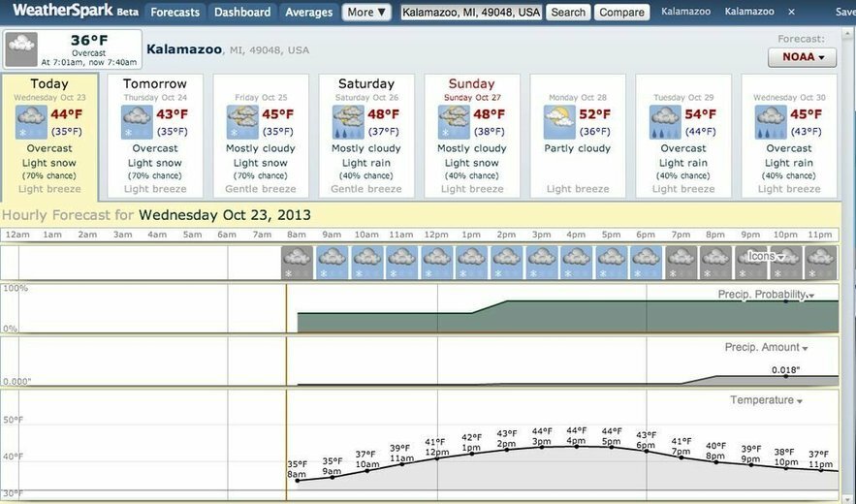The width and height of the screenshot is (856, 504).
Task: Open the More dropdown menu
Action: [x=366, y=12]
